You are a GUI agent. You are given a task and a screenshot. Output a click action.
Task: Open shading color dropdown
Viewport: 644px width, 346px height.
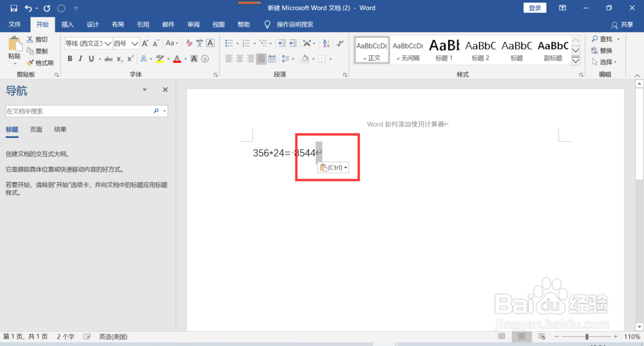(x=314, y=59)
